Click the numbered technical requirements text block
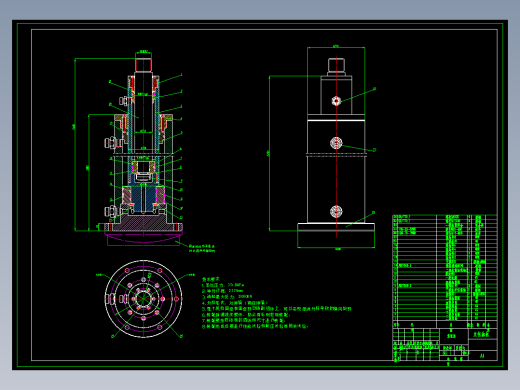520x390 pixels. coord(276,303)
